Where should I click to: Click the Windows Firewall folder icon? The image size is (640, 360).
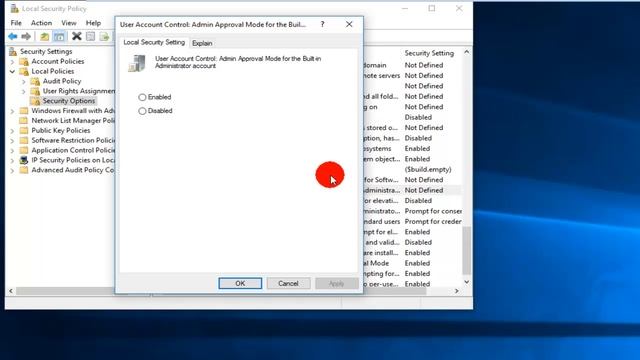coord(24,111)
